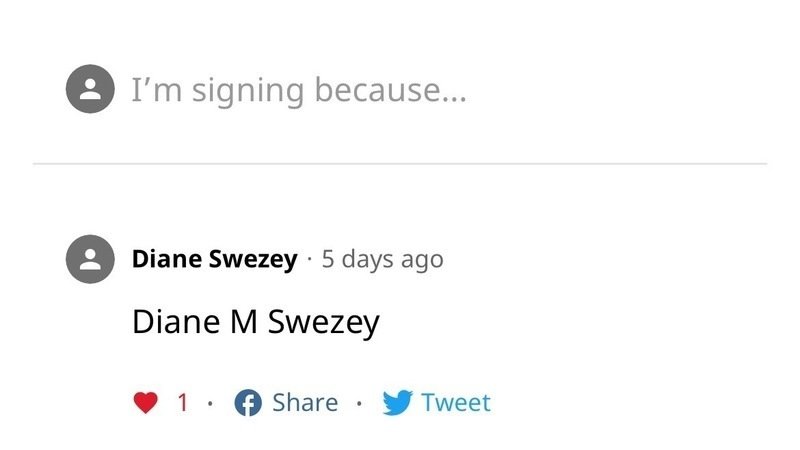The width and height of the screenshot is (800, 450).
Task: Click the horizontal divider under the input
Action: coord(400,163)
